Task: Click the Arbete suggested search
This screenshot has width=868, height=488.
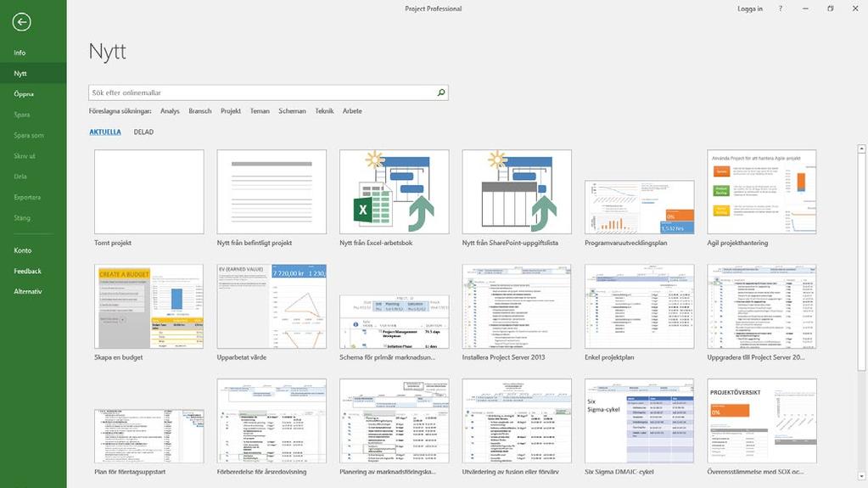Action: click(x=352, y=111)
